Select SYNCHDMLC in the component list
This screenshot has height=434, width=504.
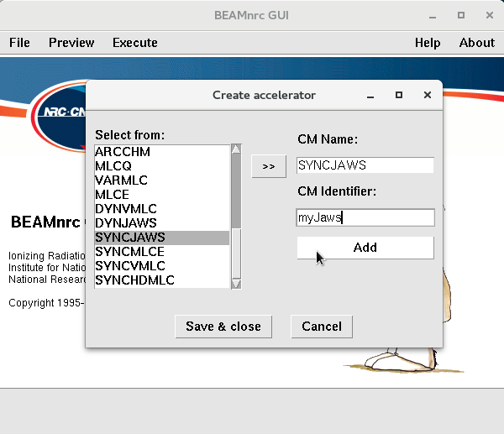point(162,280)
